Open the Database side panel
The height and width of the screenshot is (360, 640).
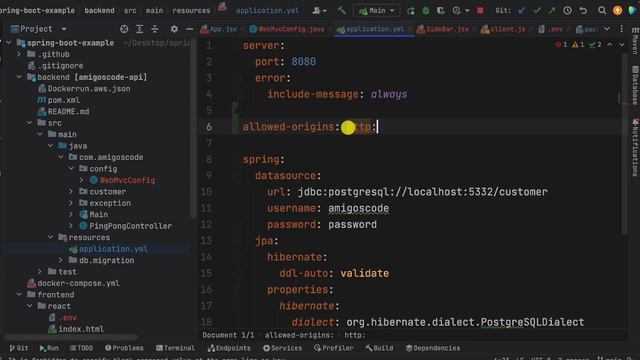click(x=635, y=85)
